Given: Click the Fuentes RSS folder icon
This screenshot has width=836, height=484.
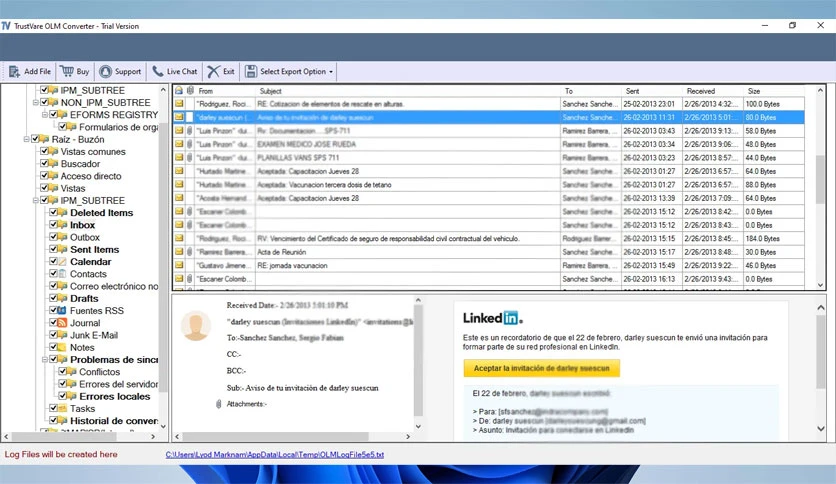Looking at the screenshot, I should pos(62,310).
